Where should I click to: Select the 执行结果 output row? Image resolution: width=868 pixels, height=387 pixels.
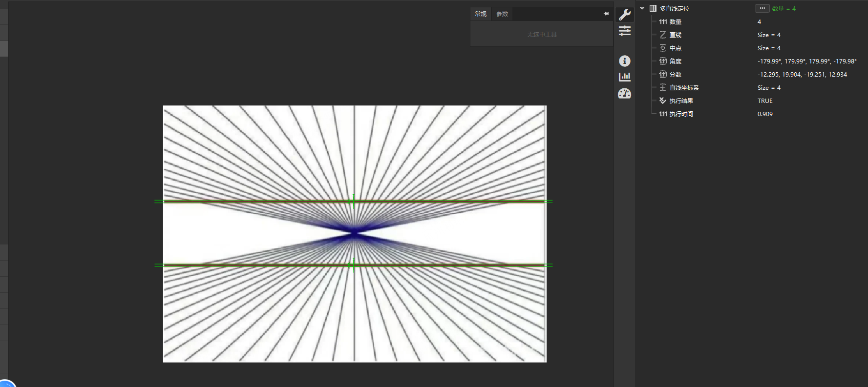[680, 101]
